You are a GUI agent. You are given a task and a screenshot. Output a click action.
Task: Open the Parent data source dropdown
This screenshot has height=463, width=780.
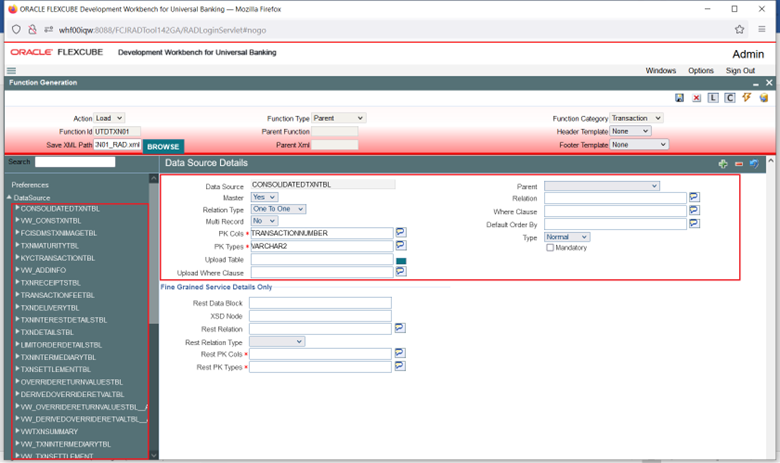[x=602, y=186]
